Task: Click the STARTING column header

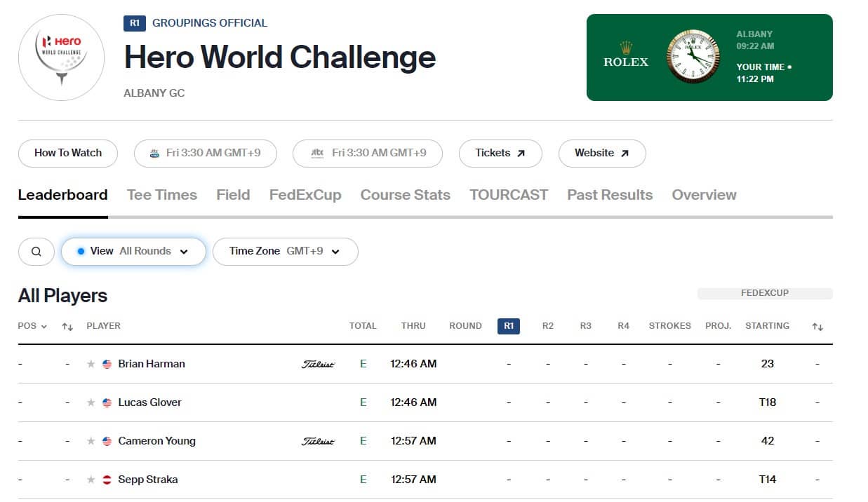Action: 767,326
